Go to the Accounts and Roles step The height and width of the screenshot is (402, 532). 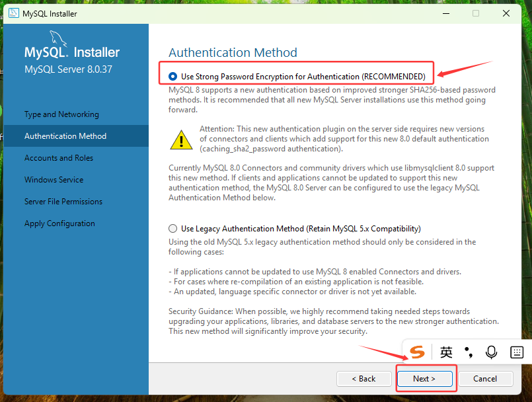tap(59, 157)
